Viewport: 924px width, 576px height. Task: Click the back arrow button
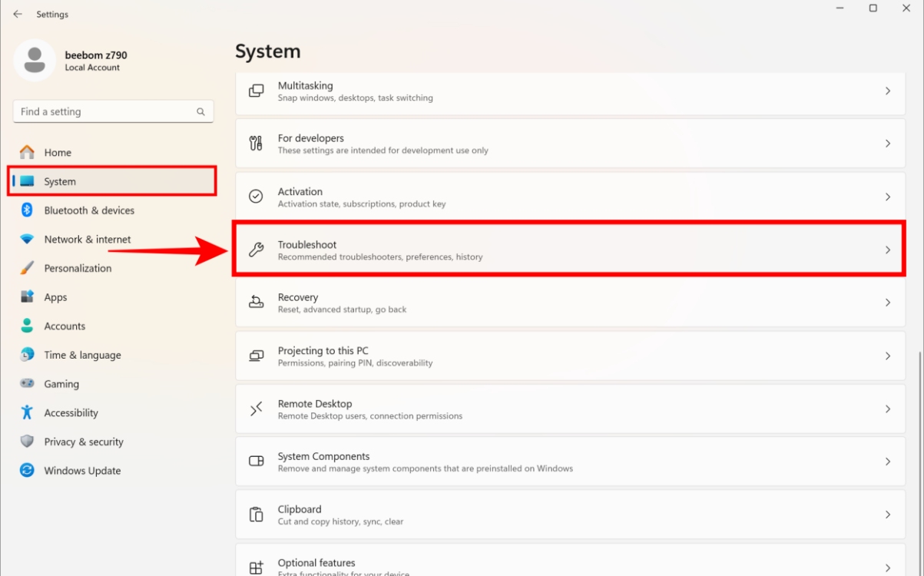tap(17, 13)
